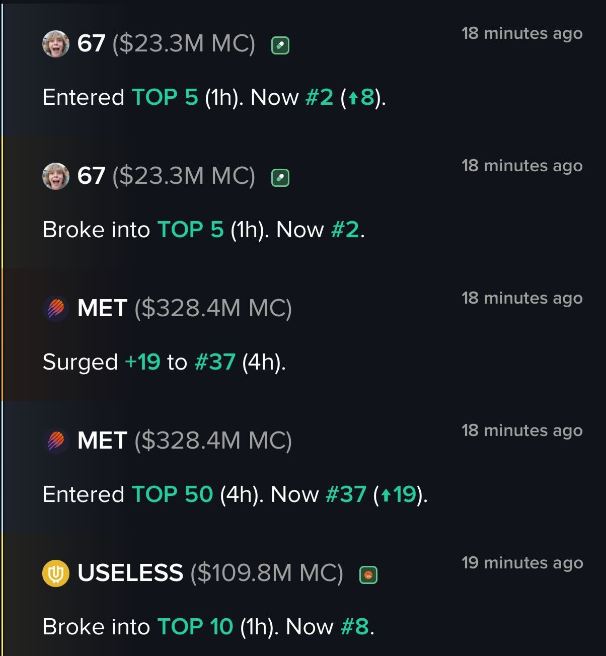Click the "19 minutes ago" timestamp

pos(522,563)
